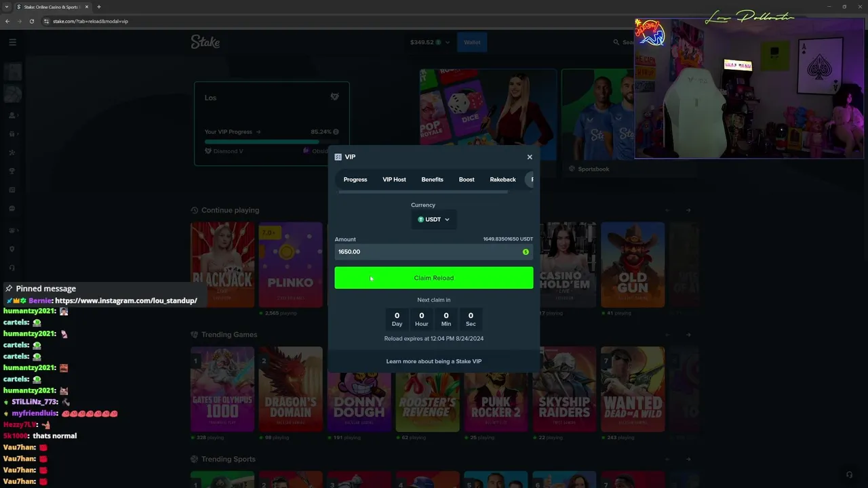This screenshot has width=868, height=488.
Task: Open the Blackjack game thumbnail
Action: coord(222,264)
